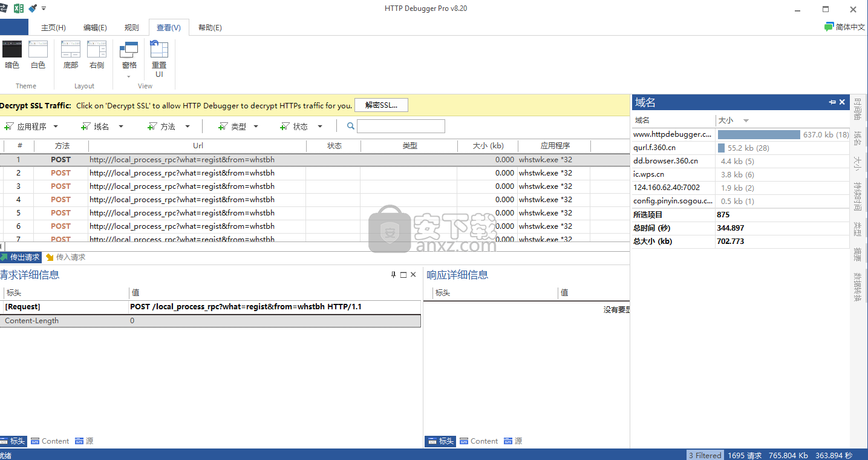Sort request list by 方法 column header
This screenshot has height=460, width=868.
pyautogui.click(x=62, y=146)
